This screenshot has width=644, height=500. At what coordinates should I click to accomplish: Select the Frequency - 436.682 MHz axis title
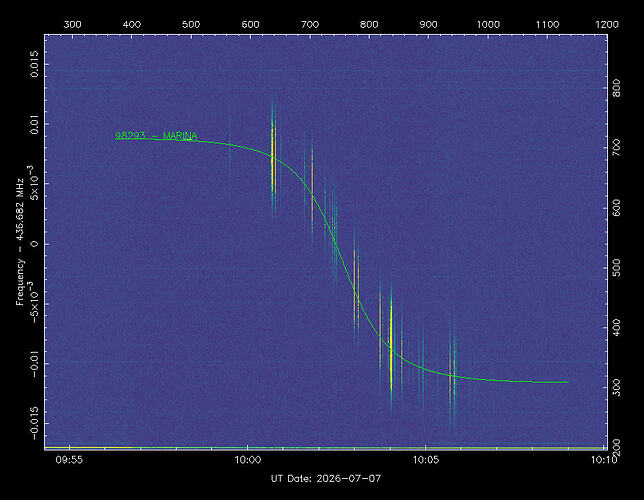pos(20,242)
